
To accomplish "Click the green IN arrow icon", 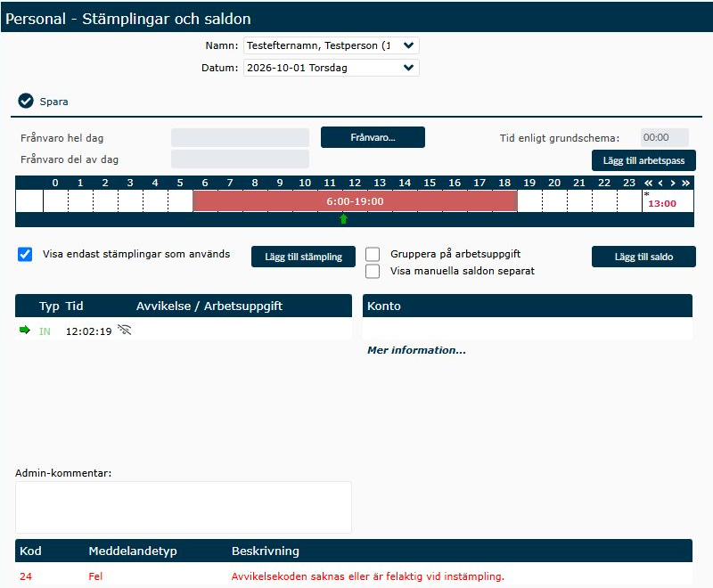I will pyautogui.click(x=25, y=330).
